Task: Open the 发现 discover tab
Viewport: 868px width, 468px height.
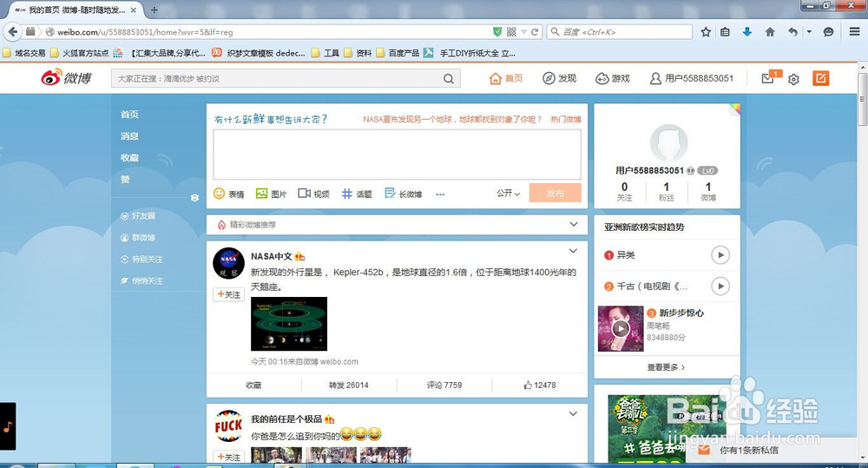Action: [559, 79]
